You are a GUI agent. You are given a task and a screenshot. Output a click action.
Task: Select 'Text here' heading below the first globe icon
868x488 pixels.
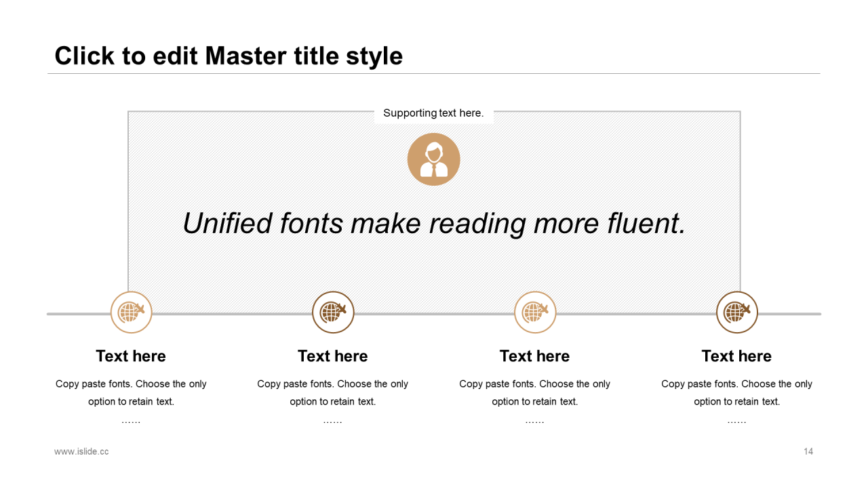tap(131, 356)
